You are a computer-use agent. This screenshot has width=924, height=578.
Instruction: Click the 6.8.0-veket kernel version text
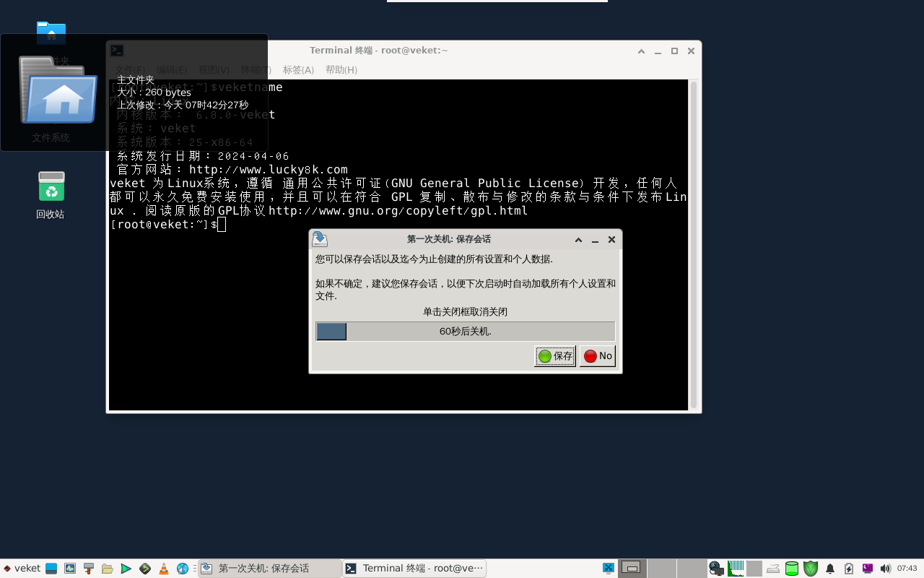click(235, 115)
